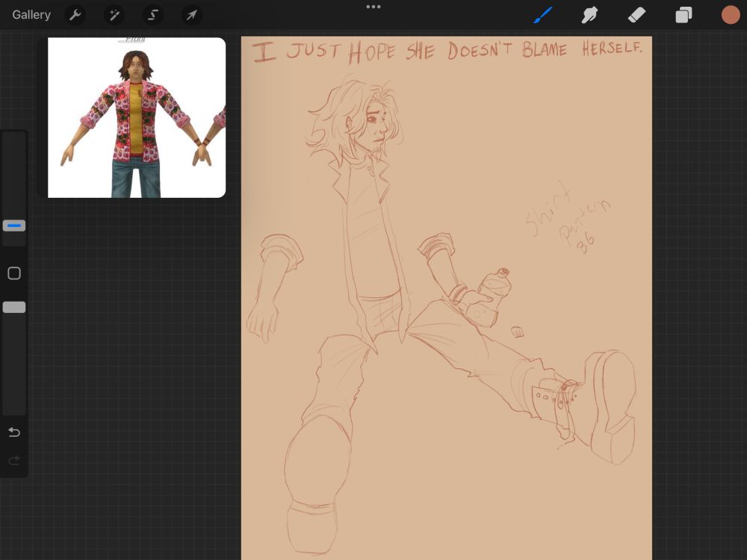Viewport: 747px width, 560px height.
Task: Select the Eraser tool
Action: [636, 15]
